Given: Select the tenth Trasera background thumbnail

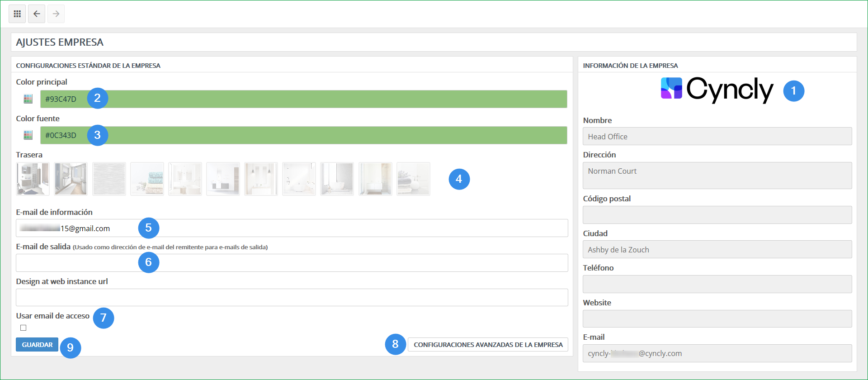Looking at the screenshot, I should (375, 179).
